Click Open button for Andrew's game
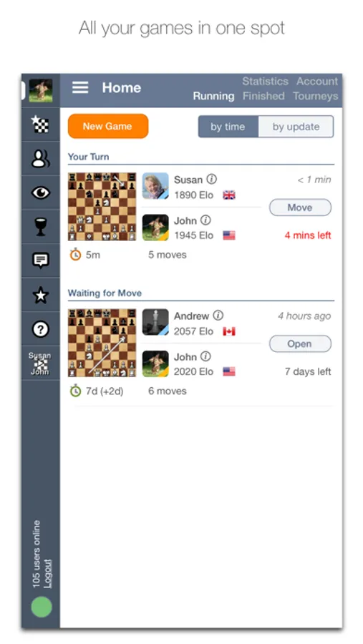This screenshot has width=363, height=644. tap(300, 343)
